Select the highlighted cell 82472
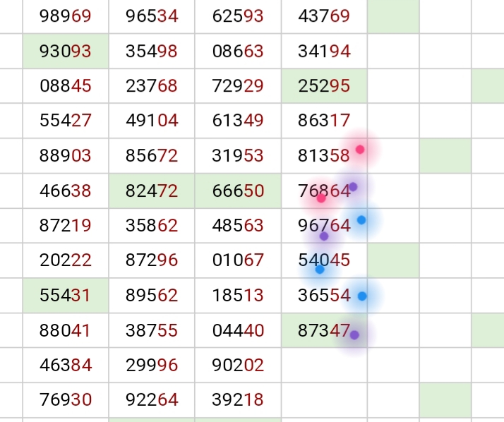This screenshot has width=504, height=422. click(152, 191)
